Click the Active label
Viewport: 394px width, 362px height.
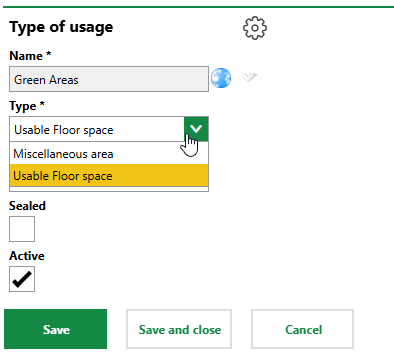(27, 256)
